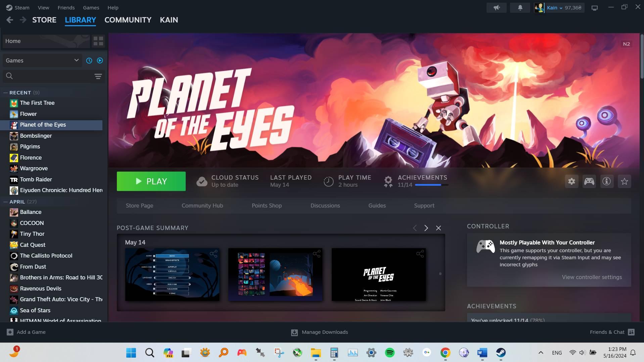
Task: Open the Planet of the Eyes credits thumbnail
Action: coord(379,275)
